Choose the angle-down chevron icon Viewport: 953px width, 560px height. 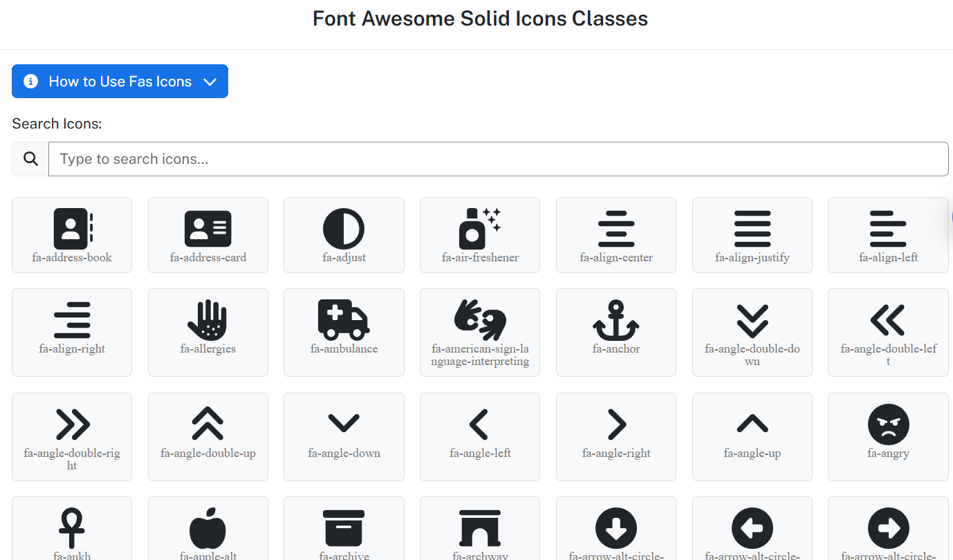point(344,422)
